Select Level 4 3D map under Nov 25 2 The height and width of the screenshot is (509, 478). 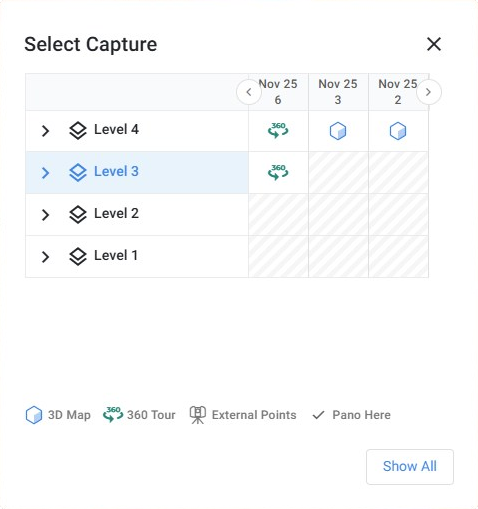[398, 131]
